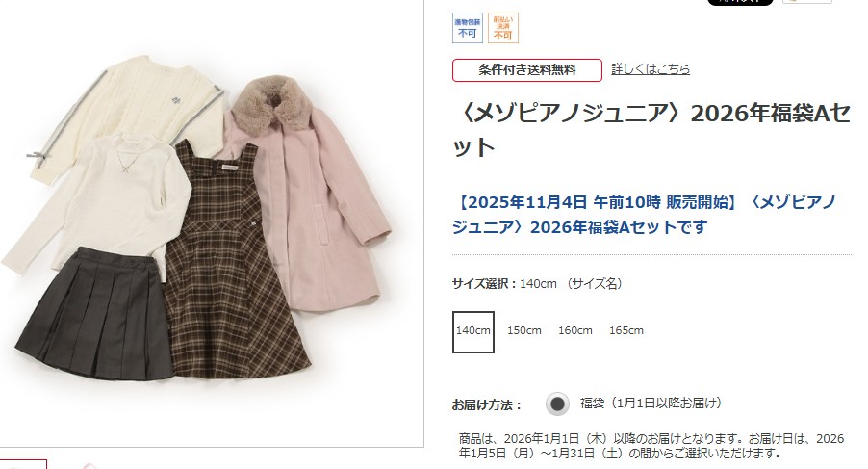Click the orange 前払い決済 不可 badge icon
This screenshot has height=469, width=868.
(502, 28)
